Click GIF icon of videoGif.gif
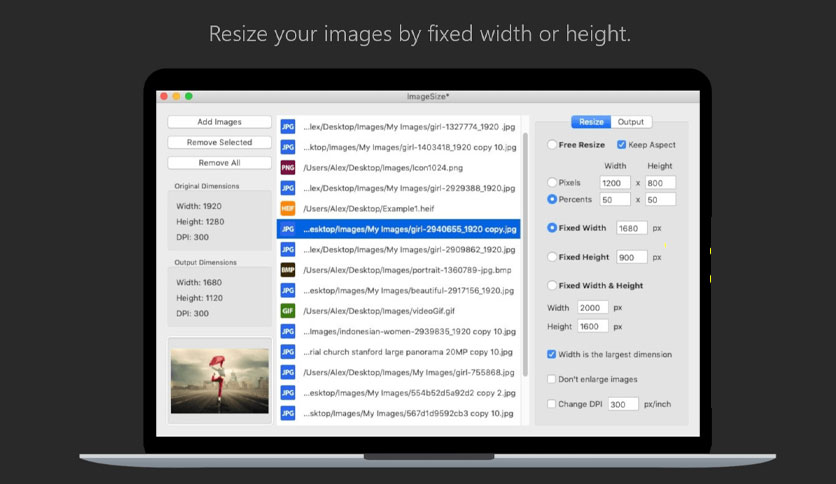The width and height of the screenshot is (836, 484). click(x=288, y=311)
